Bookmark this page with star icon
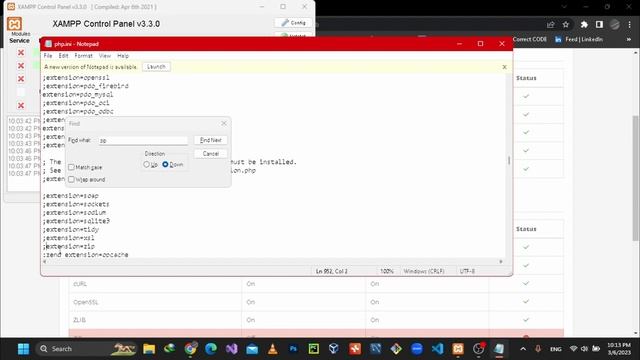Viewport: 640px width, 360px height. click(x=566, y=25)
